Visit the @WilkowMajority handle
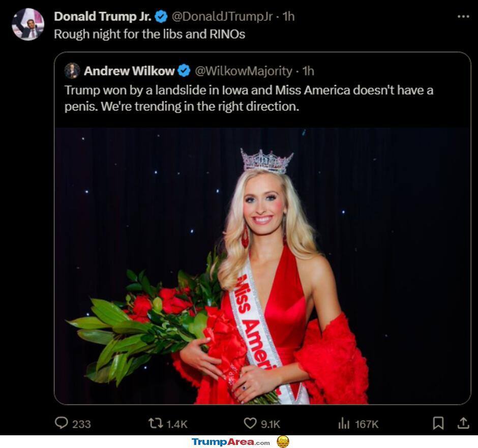This screenshot has height=448, width=478. (x=243, y=71)
